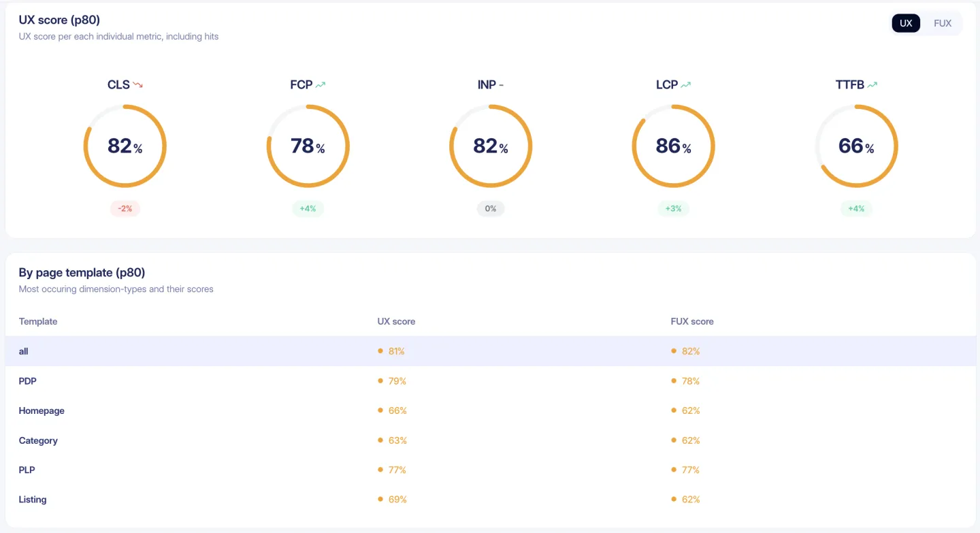980x533 pixels.
Task: Switch to the FUX view toggle
Action: (x=942, y=22)
